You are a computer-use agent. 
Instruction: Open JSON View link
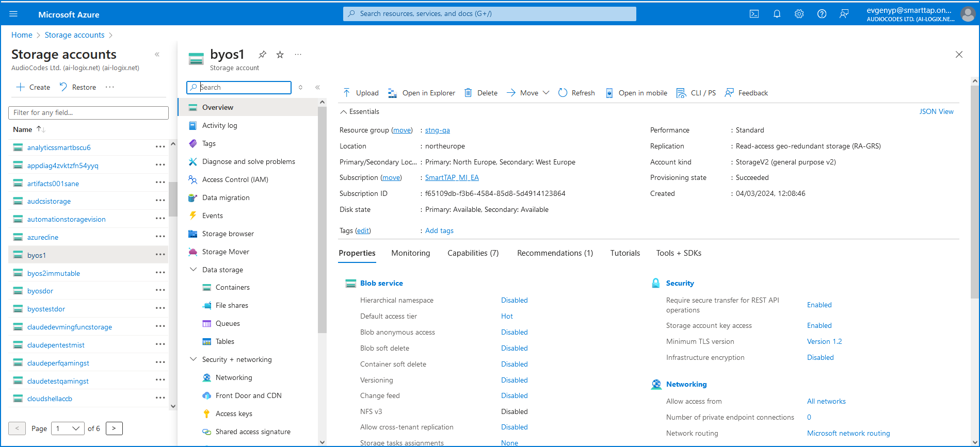[936, 111]
